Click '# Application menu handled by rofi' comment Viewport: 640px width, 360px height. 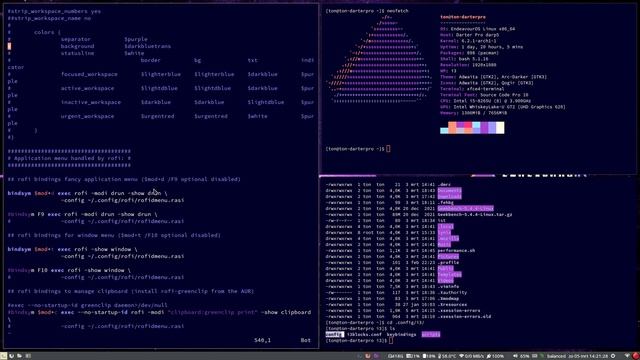pyautogui.click(x=69, y=158)
